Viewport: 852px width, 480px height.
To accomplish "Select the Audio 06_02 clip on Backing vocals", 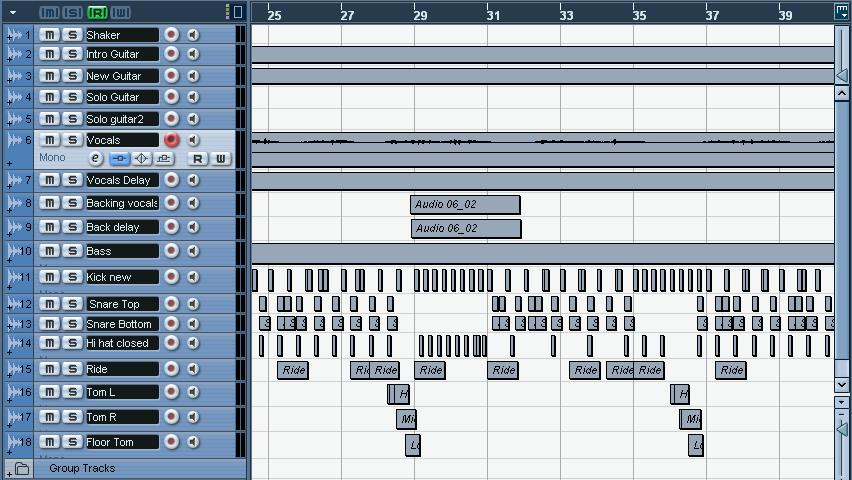I will [x=465, y=204].
